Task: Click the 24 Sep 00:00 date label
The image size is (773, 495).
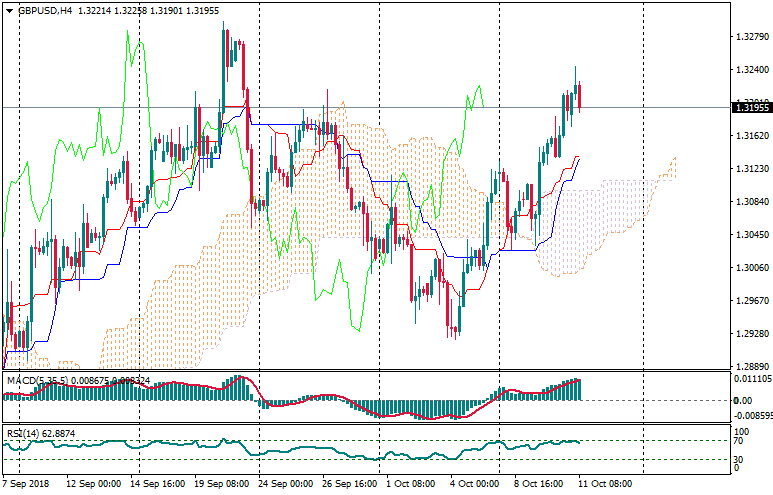Action: click(285, 482)
